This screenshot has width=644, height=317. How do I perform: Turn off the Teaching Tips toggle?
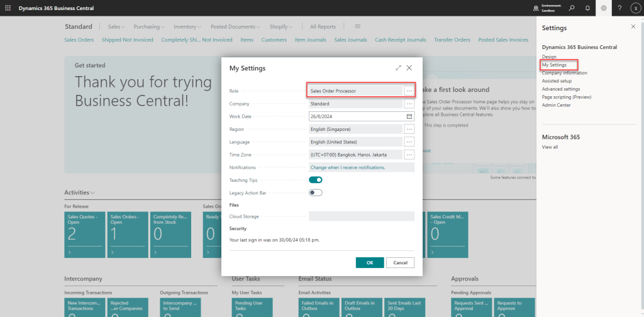point(316,181)
